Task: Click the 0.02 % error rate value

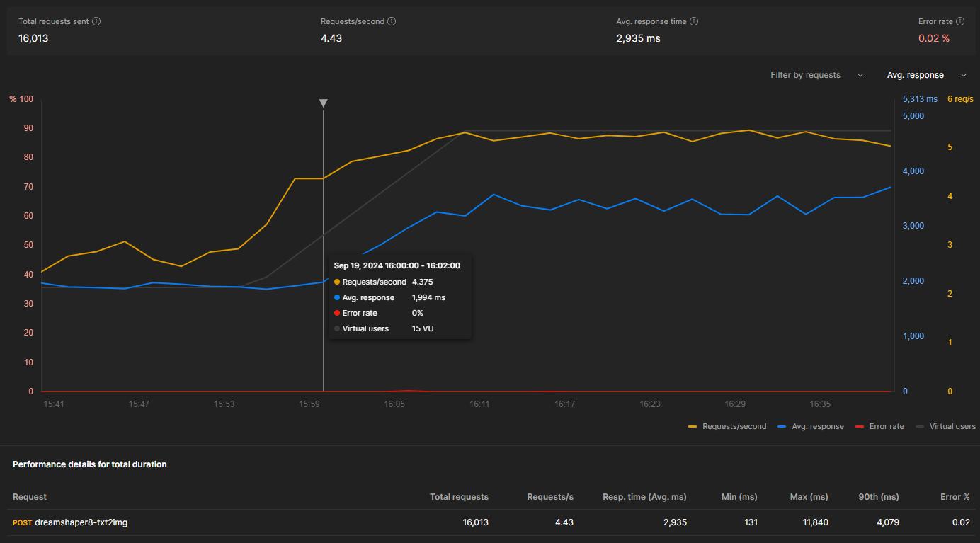Action: tap(934, 38)
